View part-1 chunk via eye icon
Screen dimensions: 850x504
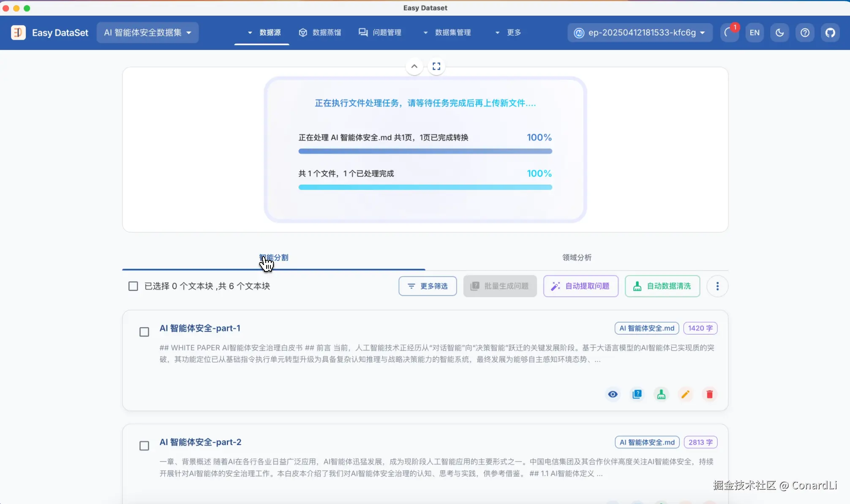pos(613,394)
